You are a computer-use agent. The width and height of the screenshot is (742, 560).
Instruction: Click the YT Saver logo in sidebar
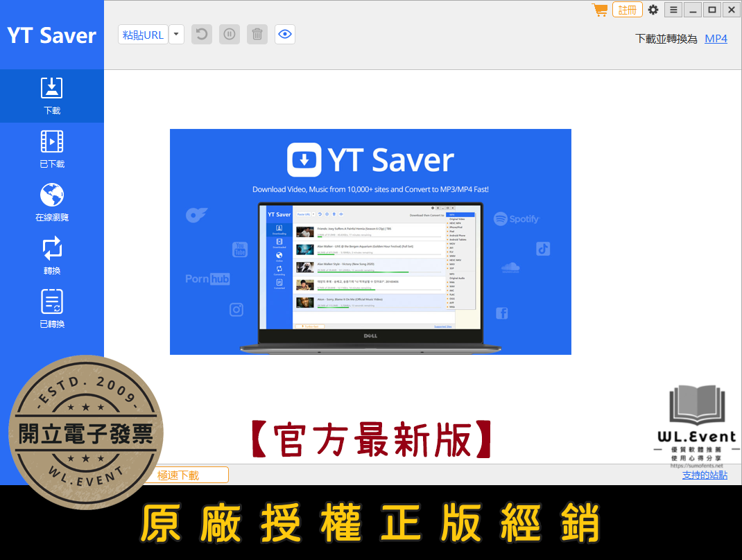tap(51, 35)
